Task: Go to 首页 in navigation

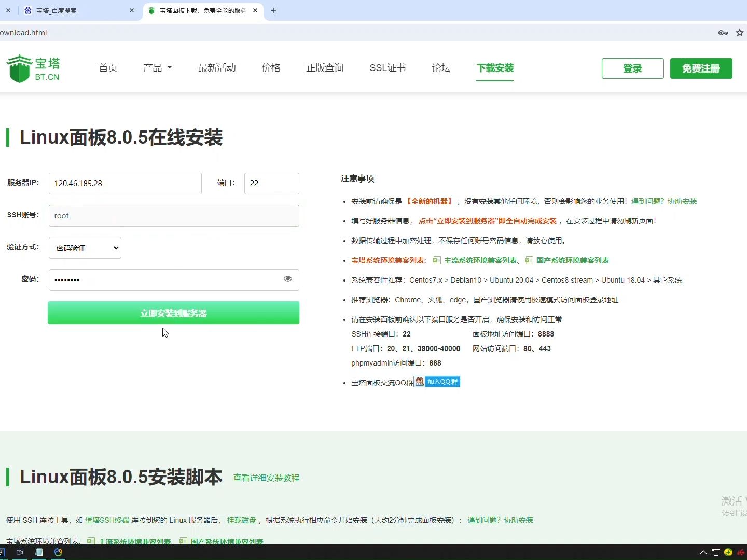Action: pyautogui.click(x=108, y=68)
